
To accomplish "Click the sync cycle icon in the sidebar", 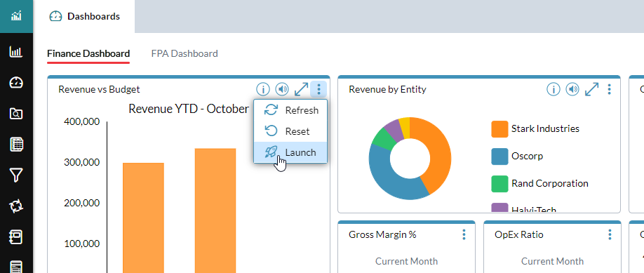I will pos(16,206).
